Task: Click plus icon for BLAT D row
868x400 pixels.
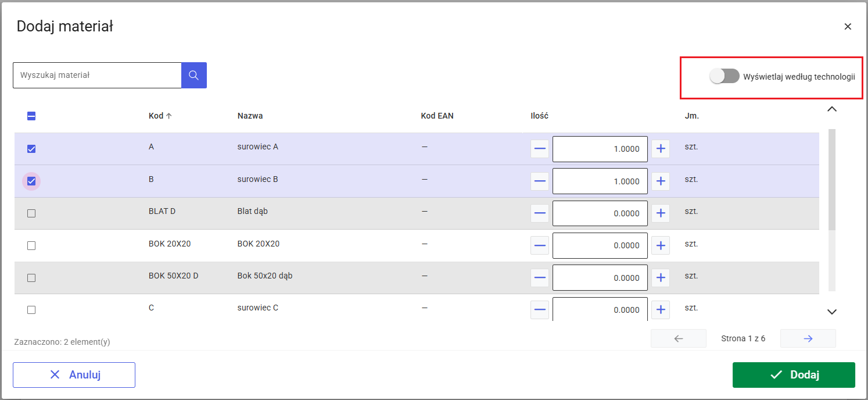Action: coord(660,213)
